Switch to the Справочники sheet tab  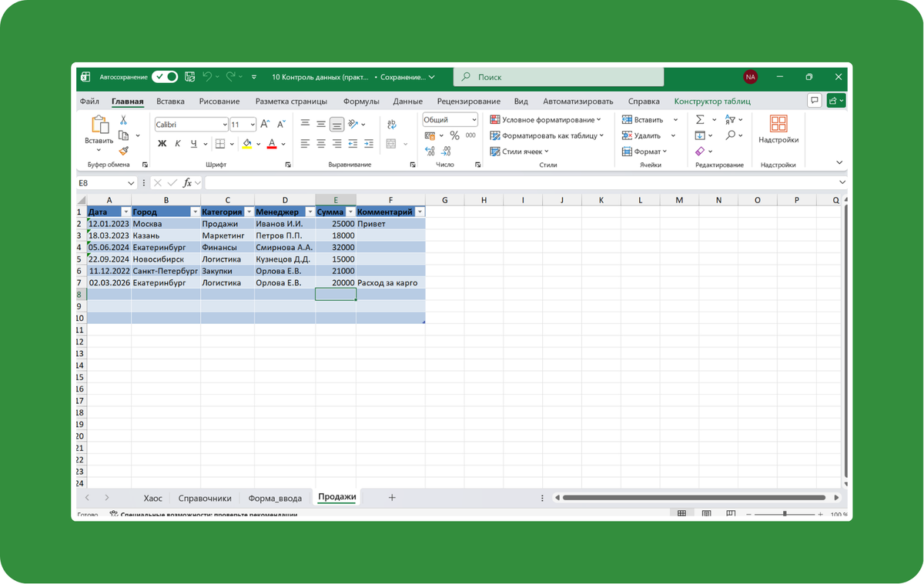(x=205, y=498)
